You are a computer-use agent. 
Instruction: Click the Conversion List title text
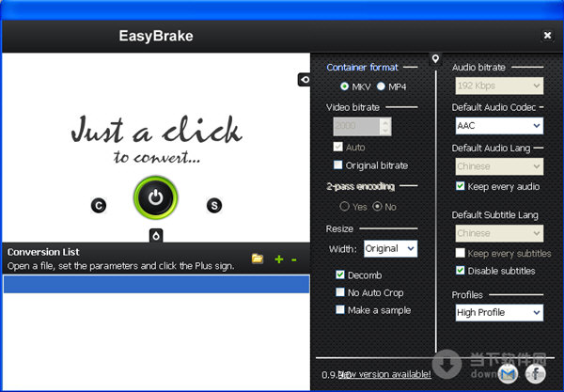coord(43,252)
